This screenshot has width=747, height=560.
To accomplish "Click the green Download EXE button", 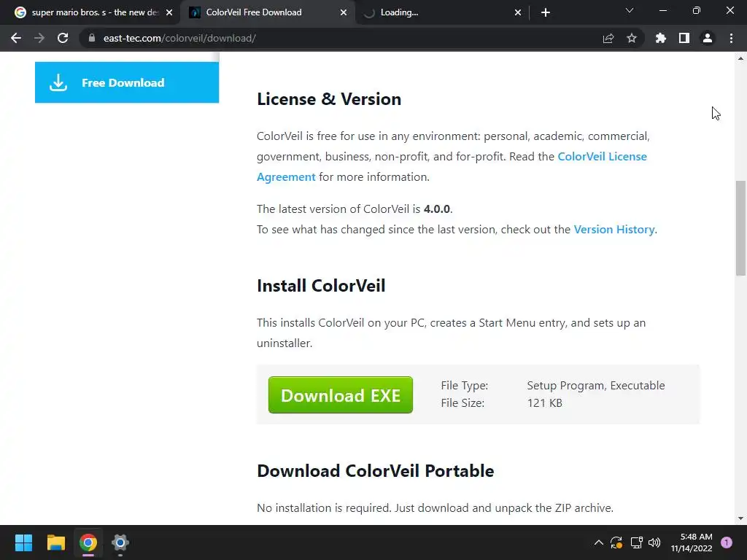I will (x=341, y=395).
